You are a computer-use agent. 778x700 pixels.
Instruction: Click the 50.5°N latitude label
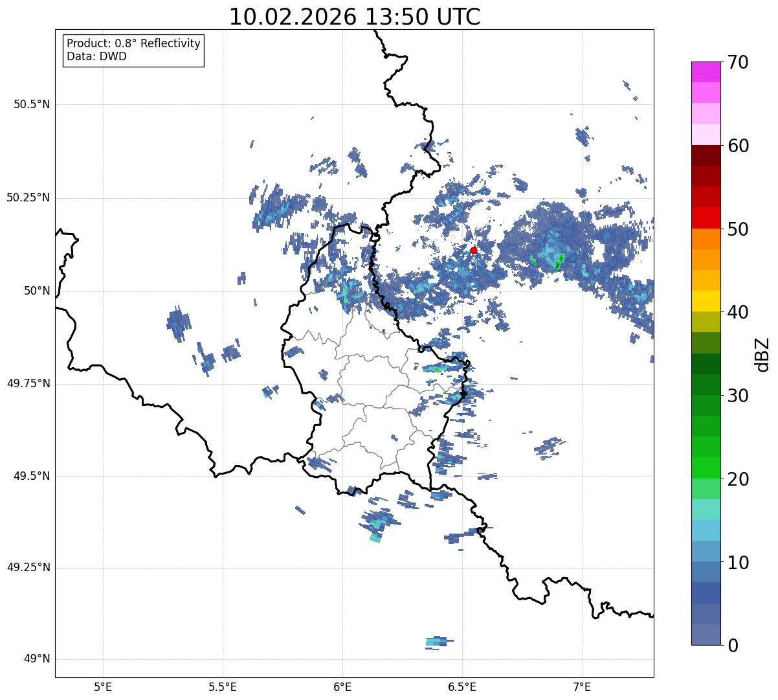[x=32, y=104]
